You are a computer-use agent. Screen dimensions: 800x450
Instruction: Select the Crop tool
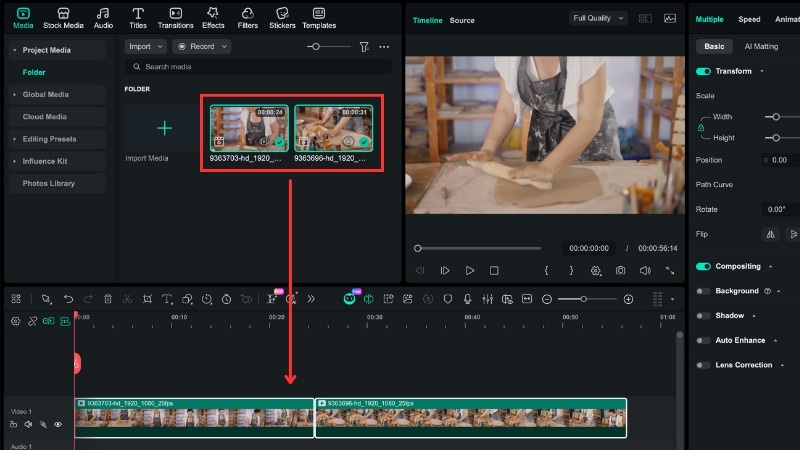coord(147,299)
